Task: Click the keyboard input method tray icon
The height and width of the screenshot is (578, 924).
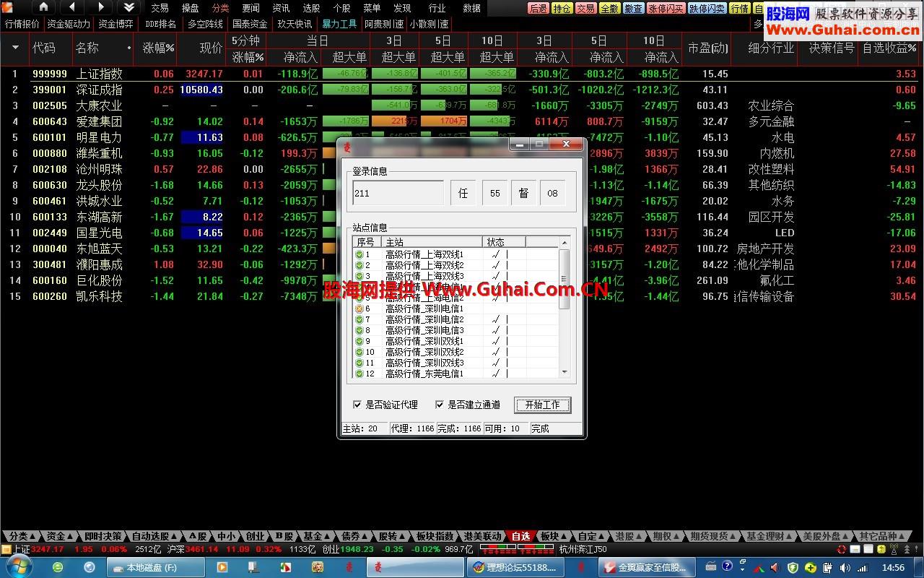Action: coord(711,566)
